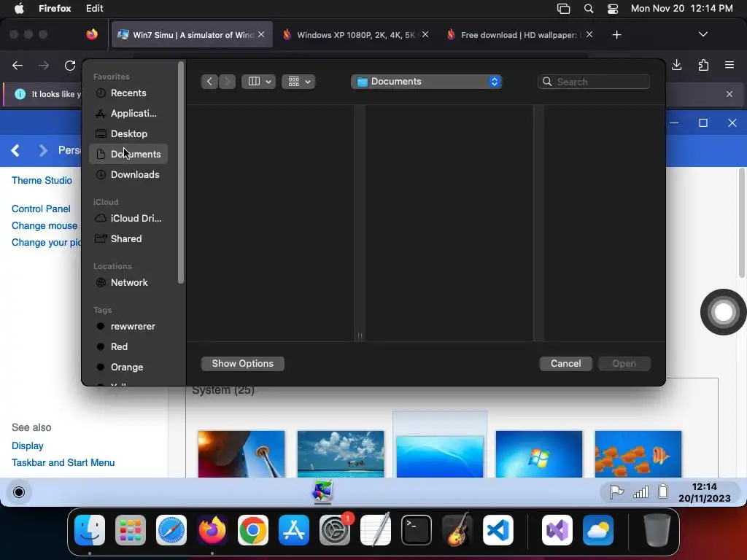Select the Red tag
Viewport: 747px width, 560px height.
coord(128,346)
